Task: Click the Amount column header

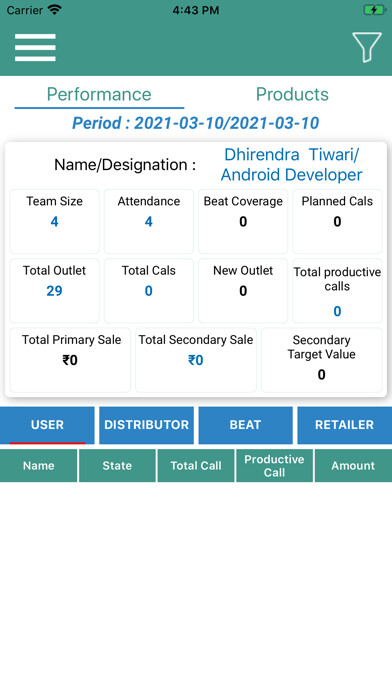Action: (353, 466)
